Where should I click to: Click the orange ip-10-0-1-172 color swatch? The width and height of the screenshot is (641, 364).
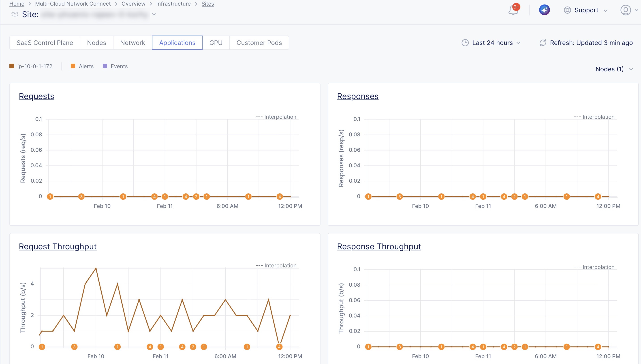[11, 66]
